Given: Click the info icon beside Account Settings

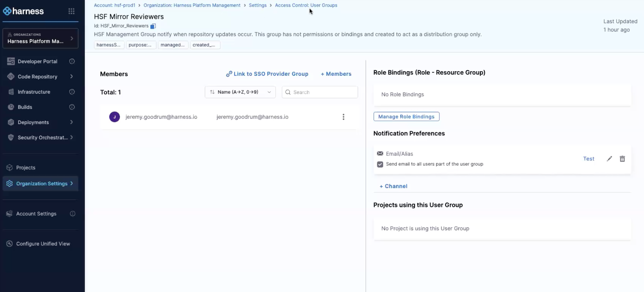Looking at the screenshot, I should pyautogui.click(x=73, y=214).
